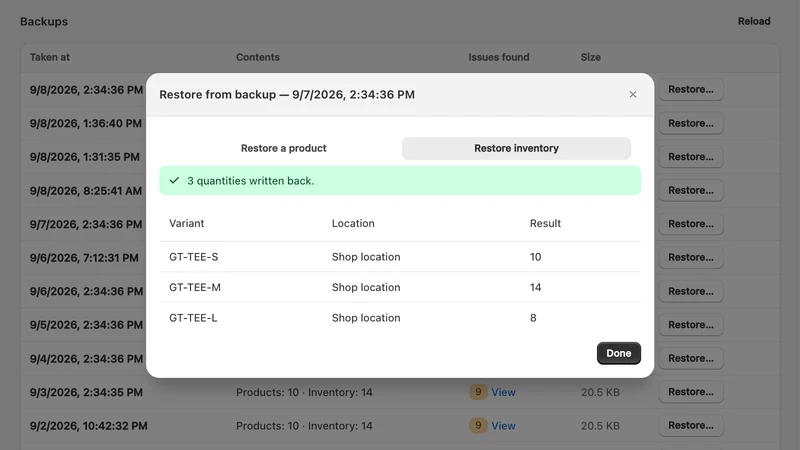Click the Done button
Viewport: 800px width, 450px height.
pyautogui.click(x=618, y=353)
